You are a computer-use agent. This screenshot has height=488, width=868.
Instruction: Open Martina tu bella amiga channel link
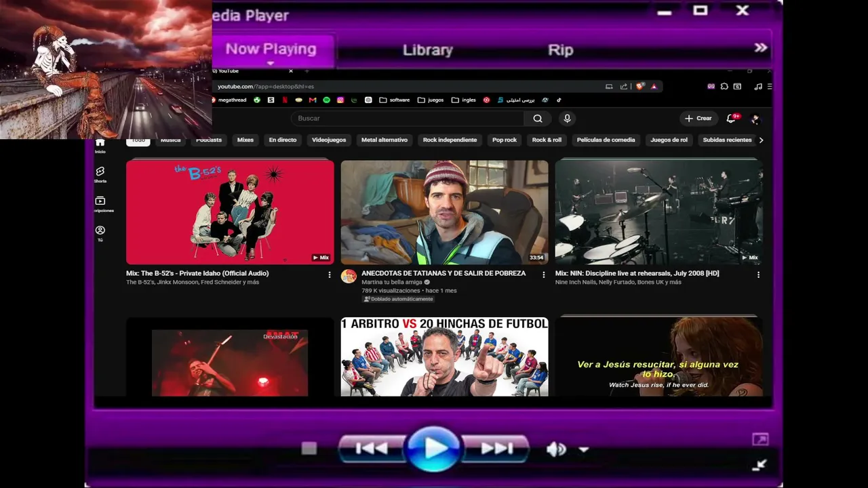pos(391,282)
